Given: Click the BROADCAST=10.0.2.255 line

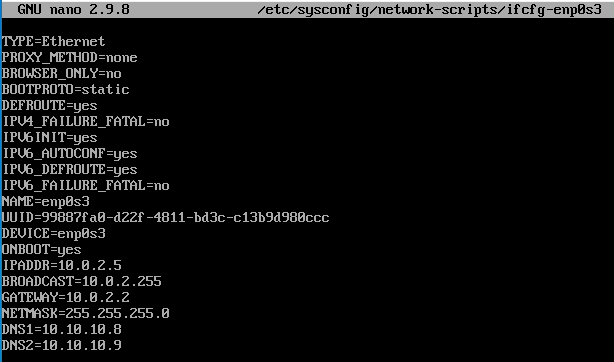Looking at the screenshot, I should coord(82,281).
